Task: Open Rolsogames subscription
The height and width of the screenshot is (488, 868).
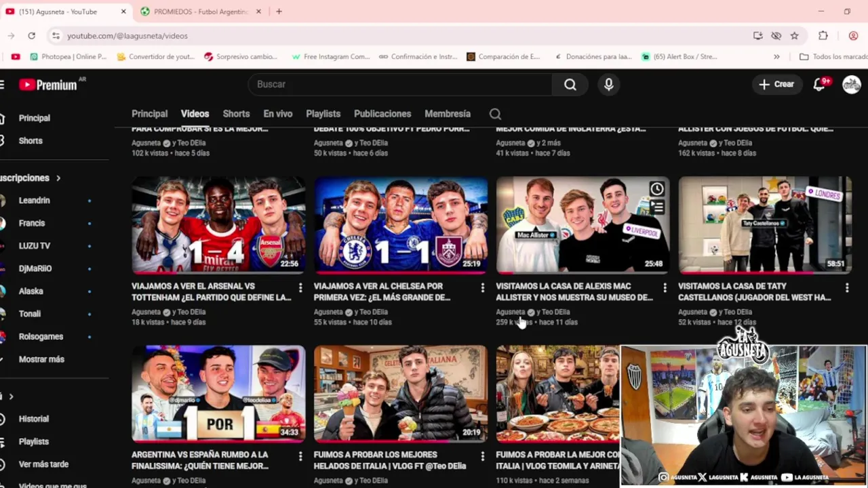Action: click(x=41, y=337)
